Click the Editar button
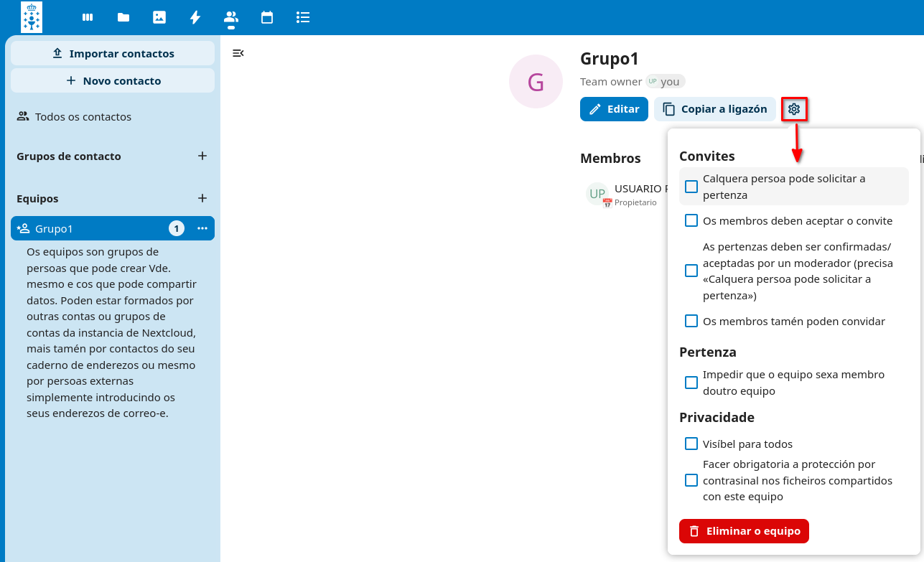The height and width of the screenshot is (562, 924). coord(614,109)
